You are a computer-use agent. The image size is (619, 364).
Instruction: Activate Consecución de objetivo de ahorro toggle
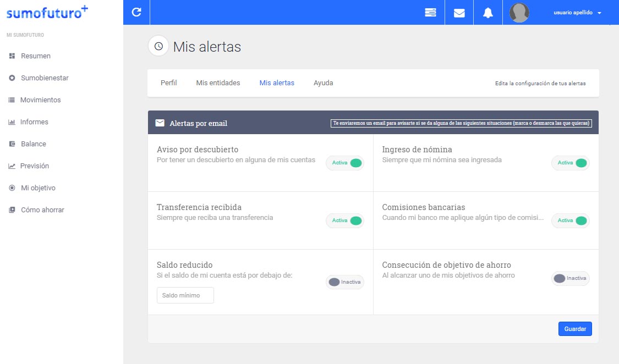pyautogui.click(x=570, y=278)
